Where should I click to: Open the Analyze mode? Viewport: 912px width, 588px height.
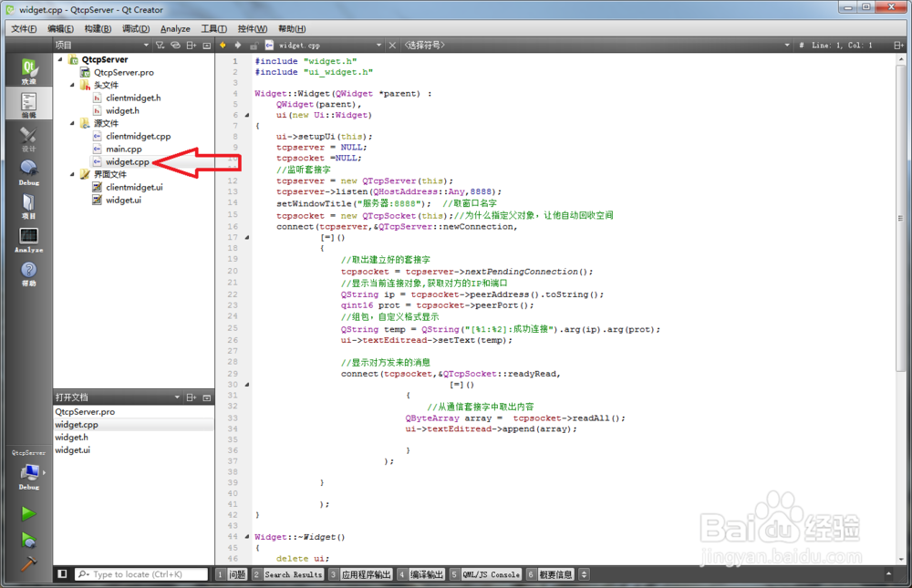click(x=28, y=240)
